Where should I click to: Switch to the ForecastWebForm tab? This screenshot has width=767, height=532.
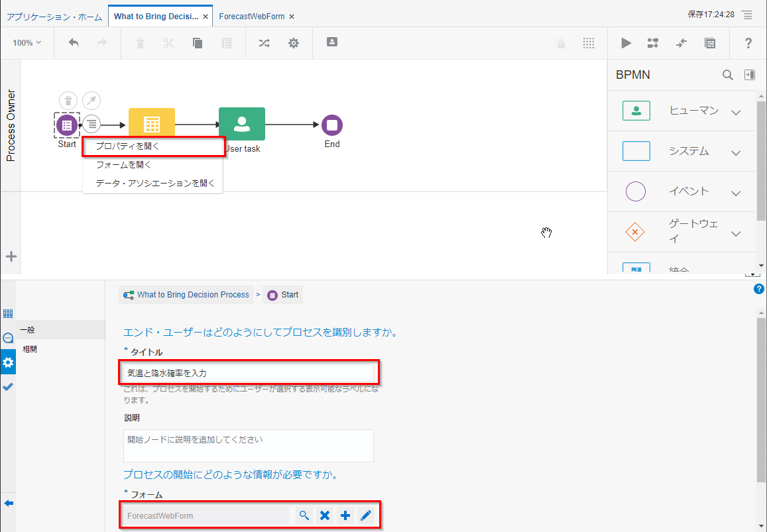coord(251,16)
